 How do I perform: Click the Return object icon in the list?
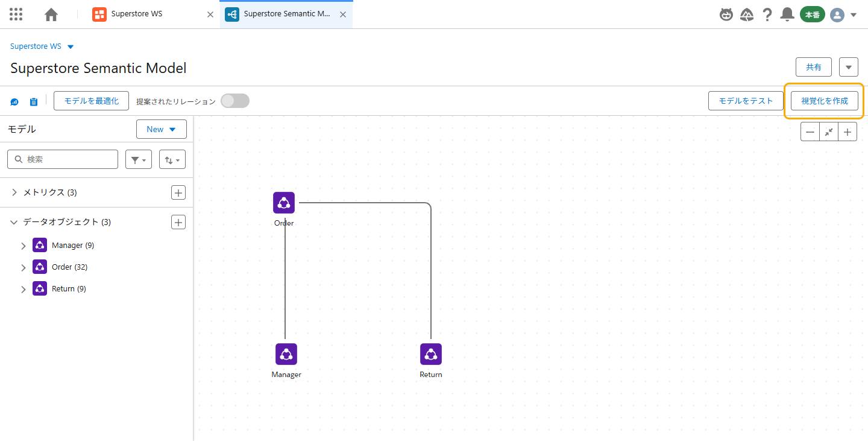pos(40,288)
